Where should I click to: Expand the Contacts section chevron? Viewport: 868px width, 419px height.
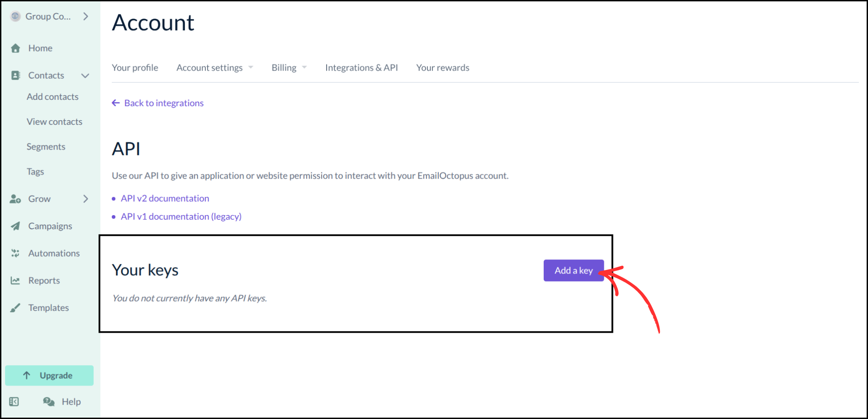click(85, 75)
